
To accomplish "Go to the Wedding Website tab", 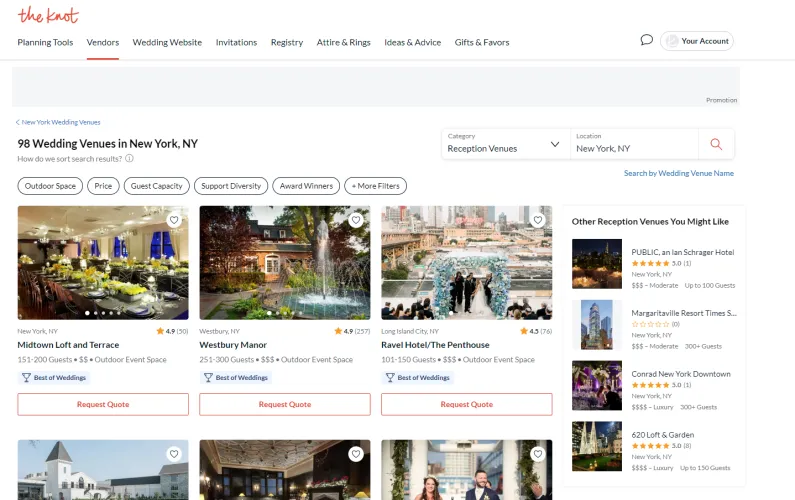I will pyautogui.click(x=167, y=42).
